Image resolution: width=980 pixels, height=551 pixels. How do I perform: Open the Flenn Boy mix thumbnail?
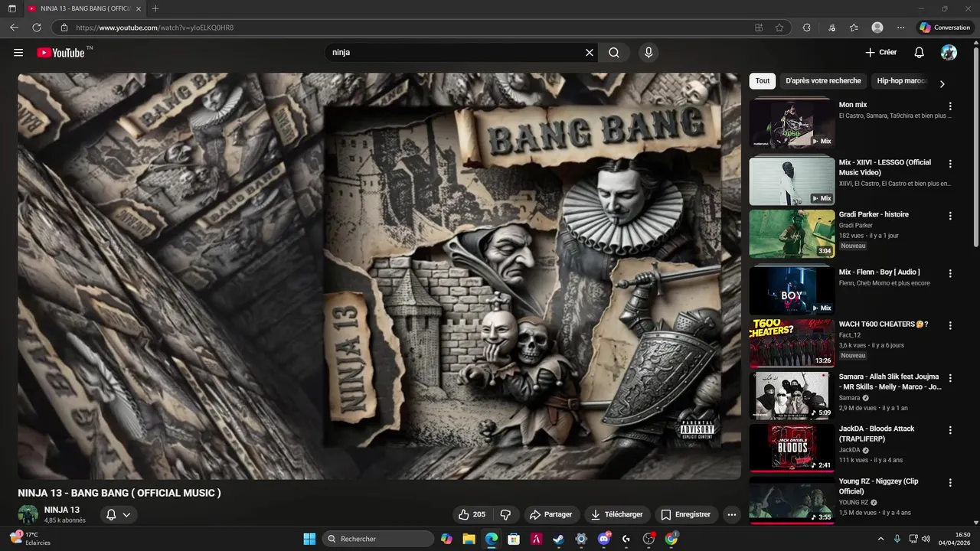coord(792,291)
